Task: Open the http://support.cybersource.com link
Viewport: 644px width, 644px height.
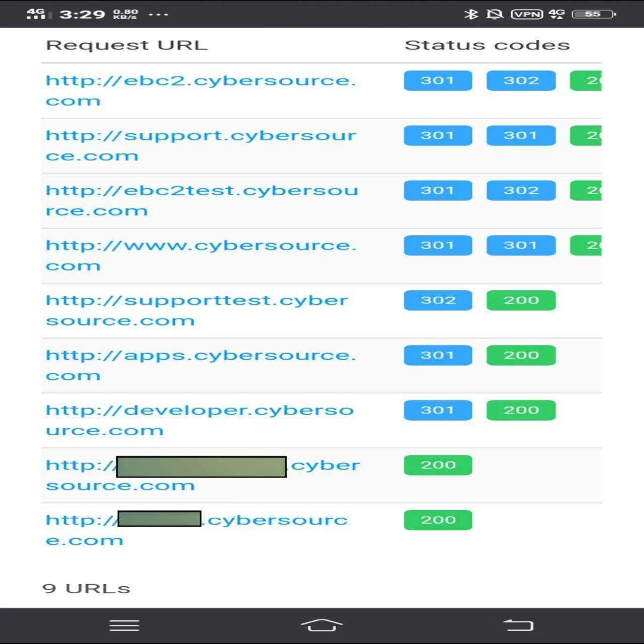Action: [201, 145]
